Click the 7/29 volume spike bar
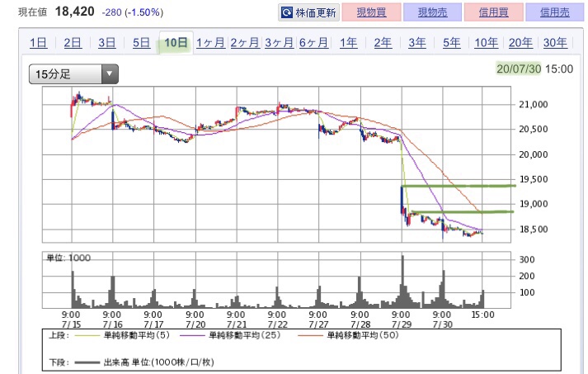 pos(402,282)
